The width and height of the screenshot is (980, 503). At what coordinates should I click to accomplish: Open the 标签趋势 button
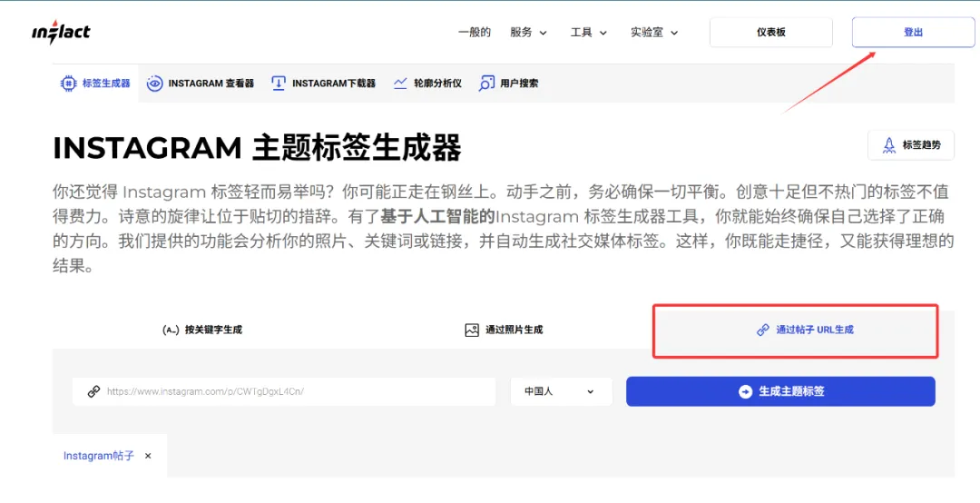point(911,145)
